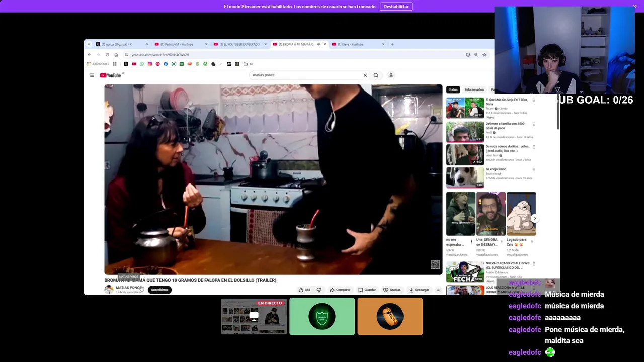Open the Pinterest bookmark icon

pyautogui.click(x=157, y=64)
